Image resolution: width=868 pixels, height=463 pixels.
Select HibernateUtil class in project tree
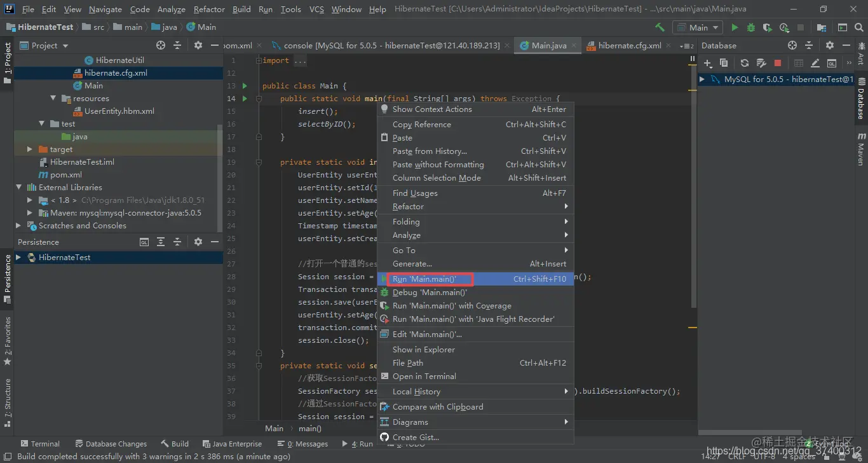tap(114, 60)
